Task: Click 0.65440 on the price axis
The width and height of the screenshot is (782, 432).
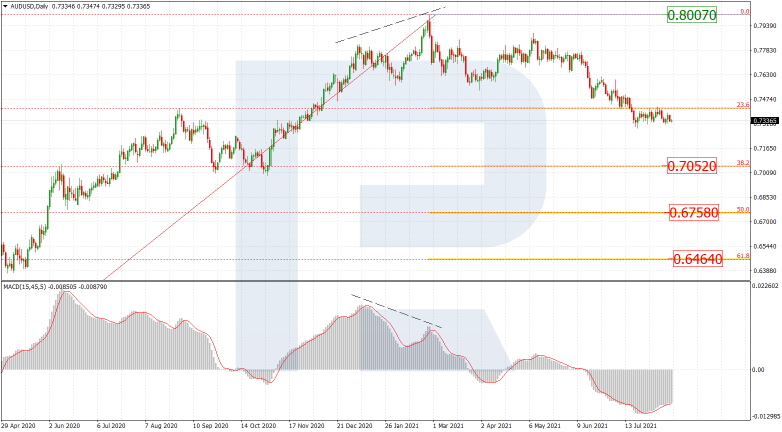Action: 765,246
